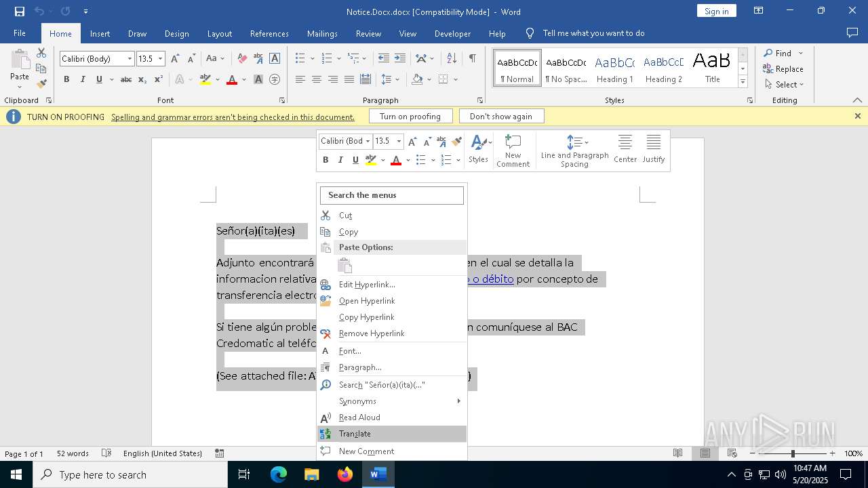The width and height of the screenshot is (868, 488).
Task: Open the Select dropdown in Editing group
Action: [x=784, y=85]
